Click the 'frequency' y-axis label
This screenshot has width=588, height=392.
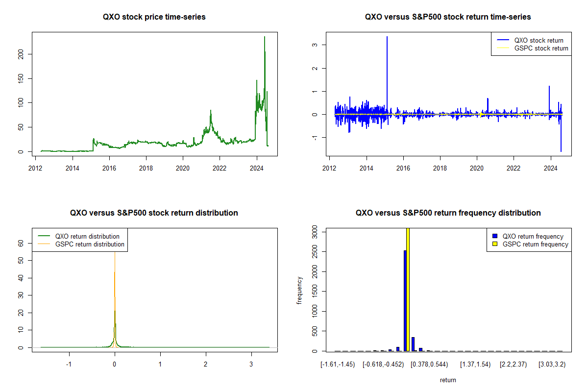click(299, 291)
